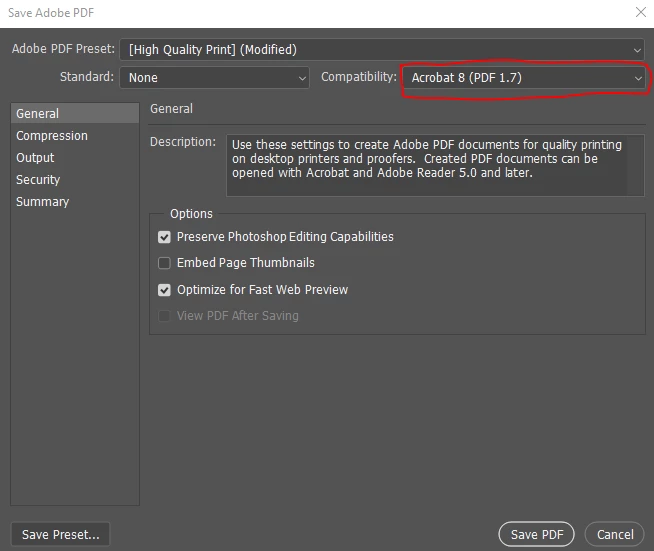
Task: Click the Description box scrollbar
Action: tap(635, 165)
